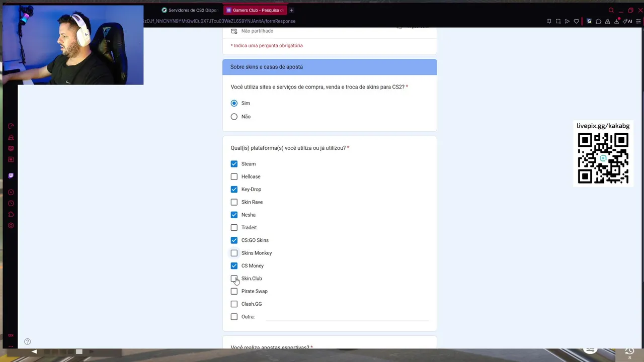The height and width of the screenshot is (362, 644).
Task: Open the history clock in the sidebar
Action: pyautogui.click(x=11, y=204)
